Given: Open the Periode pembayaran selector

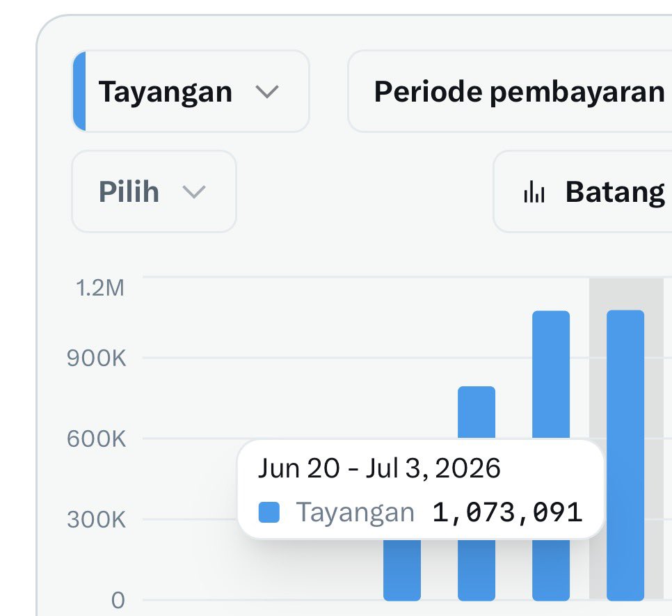Looking at the screenshot, I should (x=510, y=91).
